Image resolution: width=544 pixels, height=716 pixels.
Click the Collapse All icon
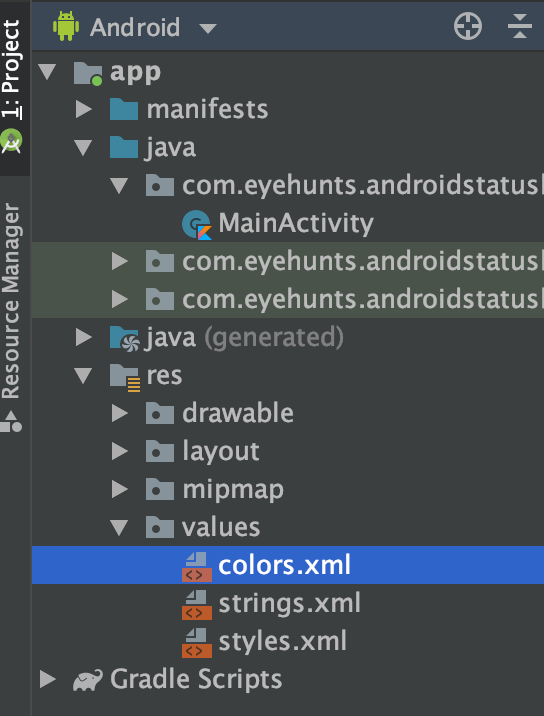tap(520, 26)
